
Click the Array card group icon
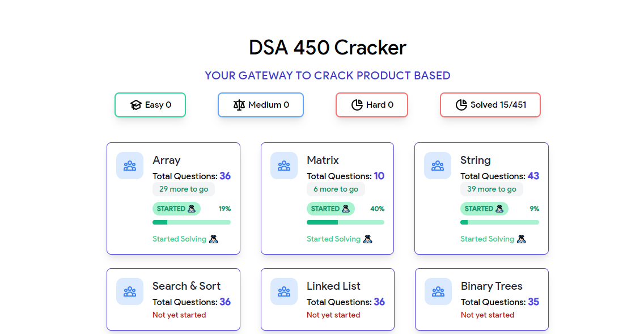(130, 166)
